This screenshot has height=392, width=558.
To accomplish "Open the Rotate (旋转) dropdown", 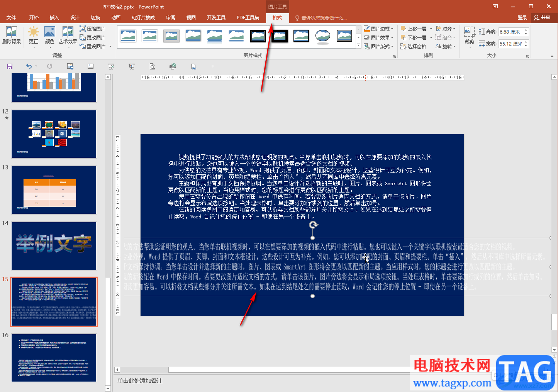I will click(x=446, y=46).
